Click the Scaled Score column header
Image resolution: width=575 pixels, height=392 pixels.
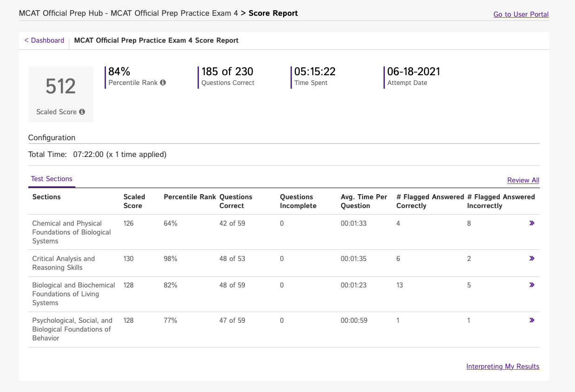tap(134, 201)
